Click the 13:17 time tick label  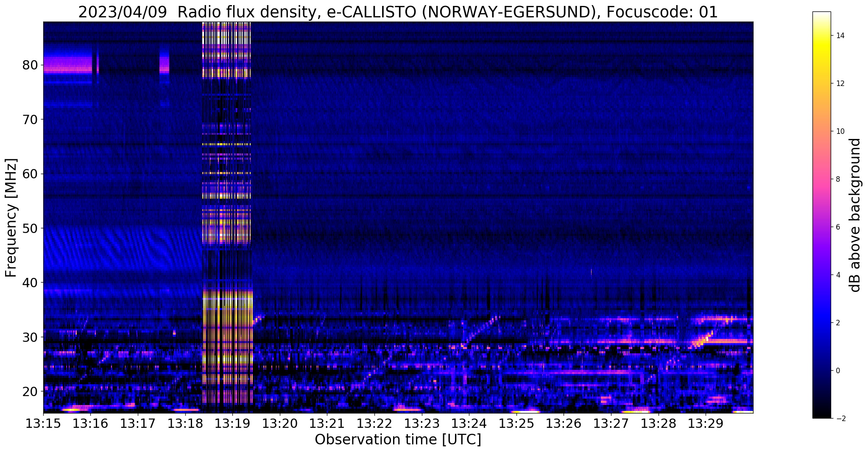click(x=138, y=423)
